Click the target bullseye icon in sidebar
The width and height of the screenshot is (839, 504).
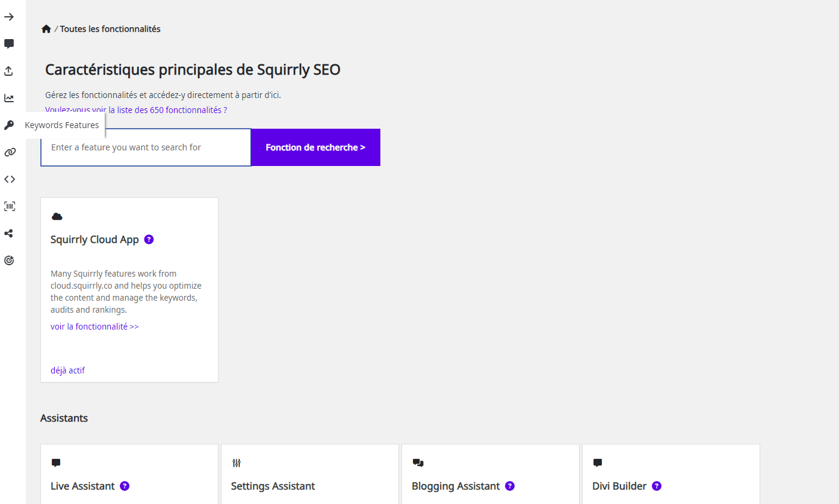click(9, 260)
